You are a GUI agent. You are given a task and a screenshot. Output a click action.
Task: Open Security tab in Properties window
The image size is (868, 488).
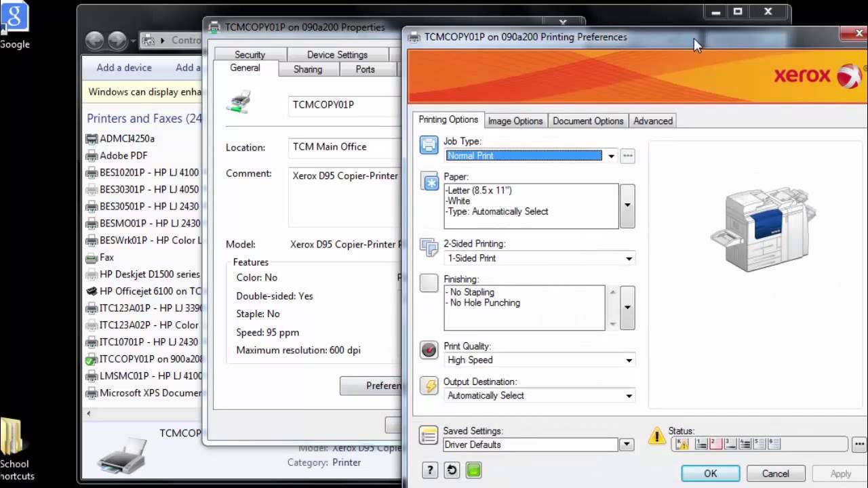(250, 54)
